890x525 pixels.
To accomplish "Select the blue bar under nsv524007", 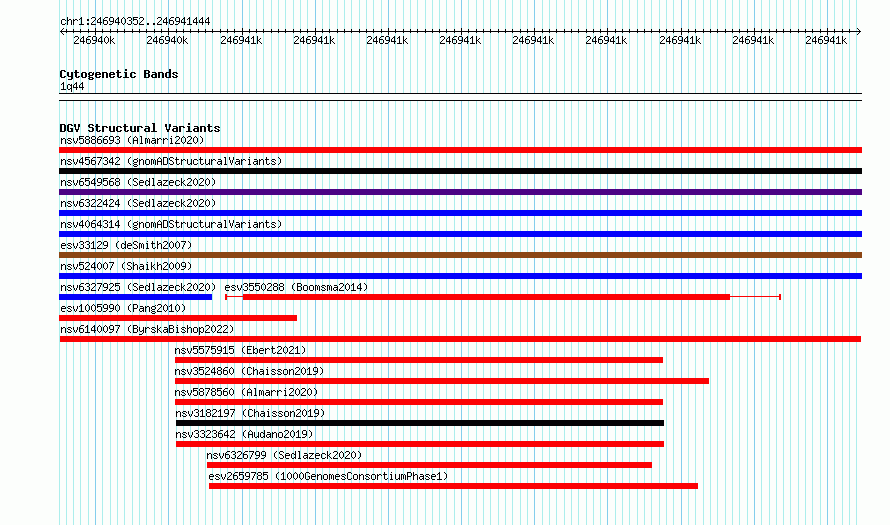I will point(460,276).
